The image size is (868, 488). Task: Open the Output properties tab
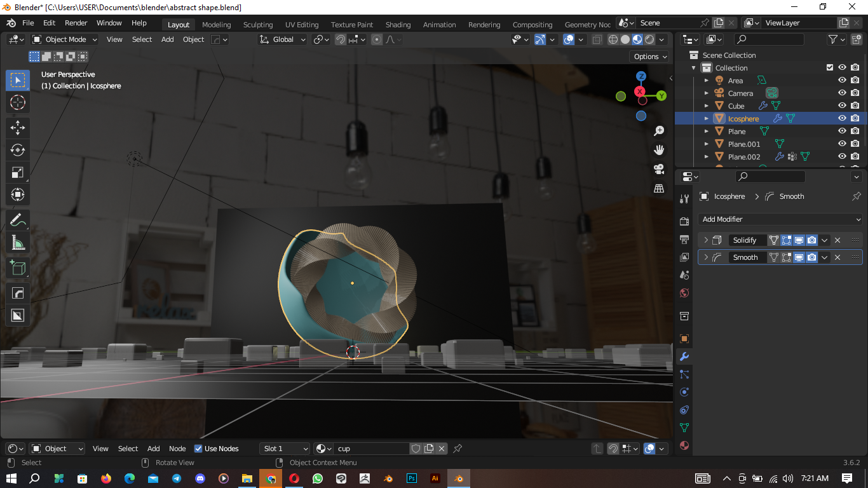684,240
